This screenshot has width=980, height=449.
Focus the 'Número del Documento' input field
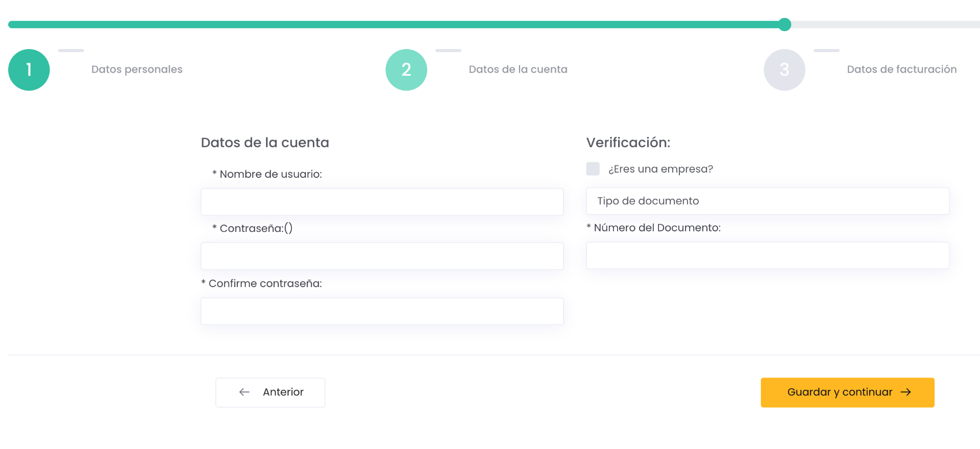tap(768, 255)
